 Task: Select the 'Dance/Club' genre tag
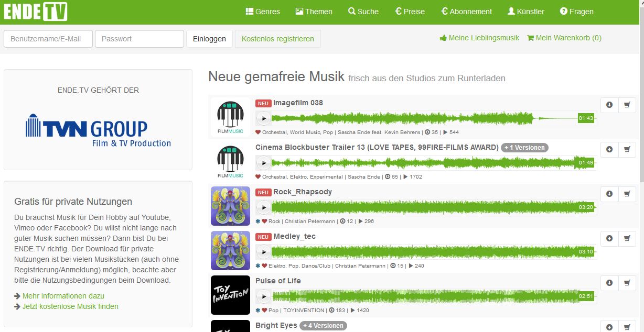point(317,266)
